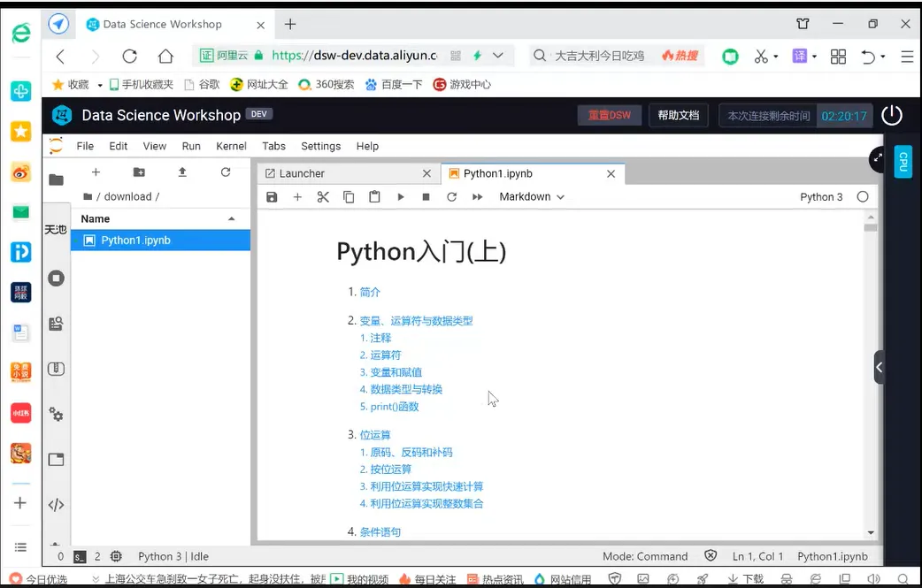This screenshot has width=922, height=588.
Task: Open the property inspector gears sidebar icon
Action: coord(56,415)
